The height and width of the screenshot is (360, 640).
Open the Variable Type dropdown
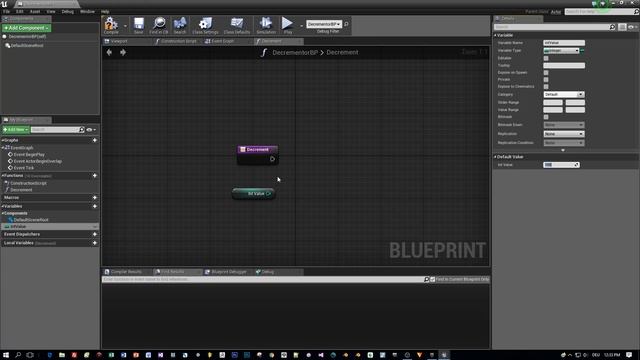pos(561,51)
